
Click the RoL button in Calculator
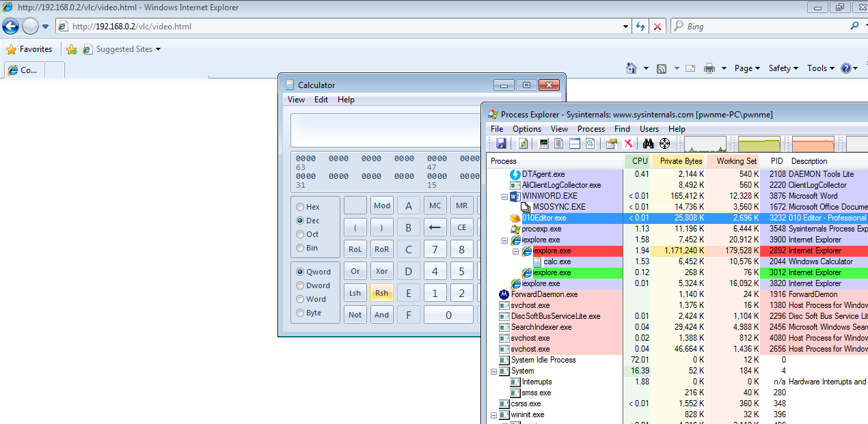click(x=355, y=249)
